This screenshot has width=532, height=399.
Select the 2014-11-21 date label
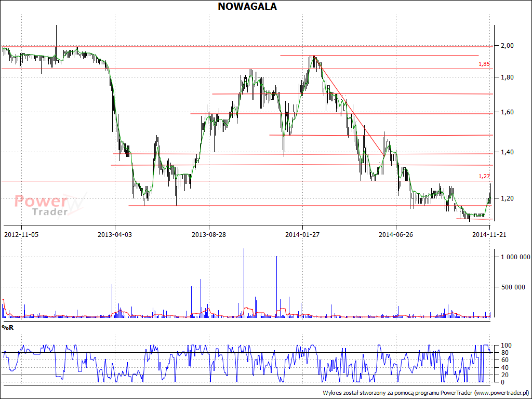[489, 234]
